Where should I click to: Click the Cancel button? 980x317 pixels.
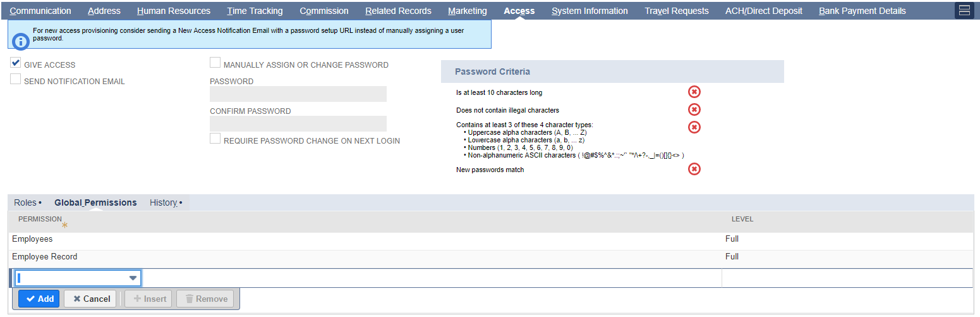tap(90, 299)
